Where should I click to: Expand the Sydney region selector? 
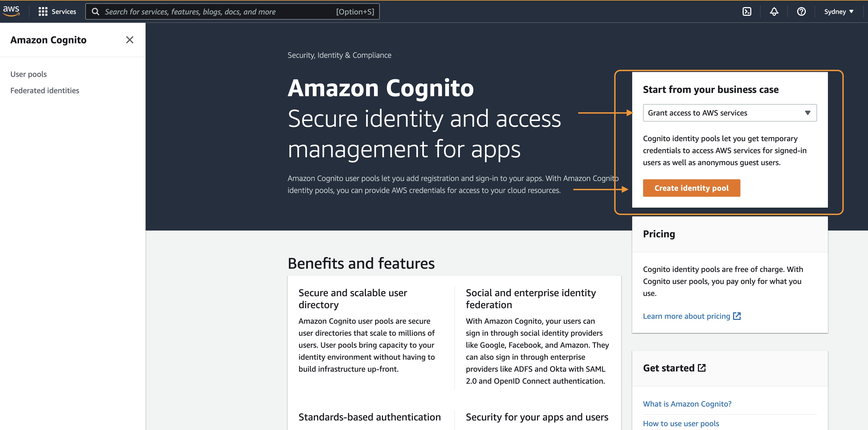coord(839,11)
